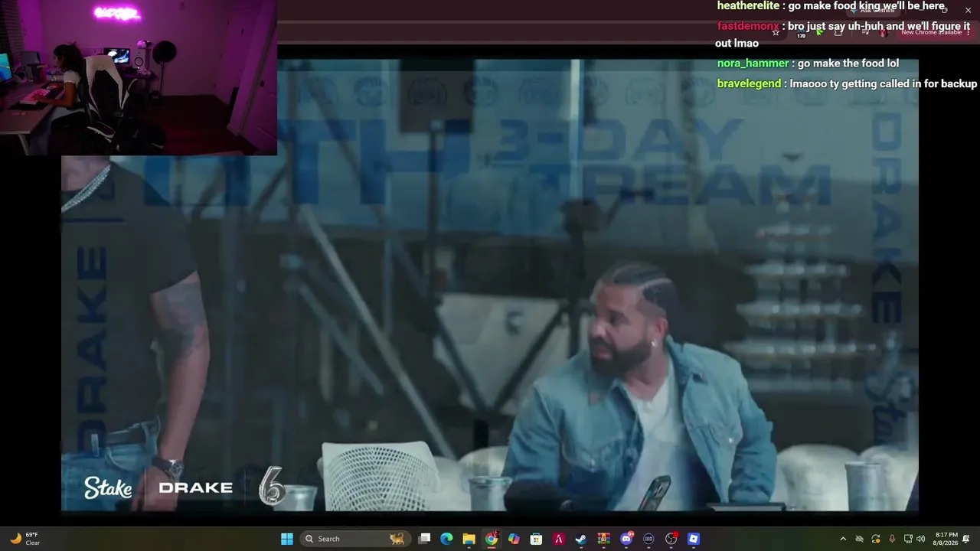Close the Chrome window
Viewport: 980px width, 551px height.
(968, 10)
